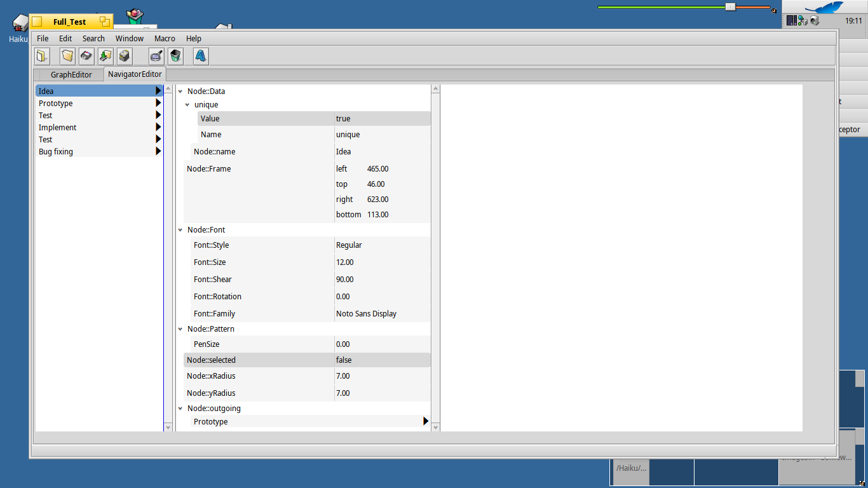The height and width of the screenshot is (488, 868).
Task: Select the NavigatorEditor tab
Action: pyautogui.click(x=135, y=74)
